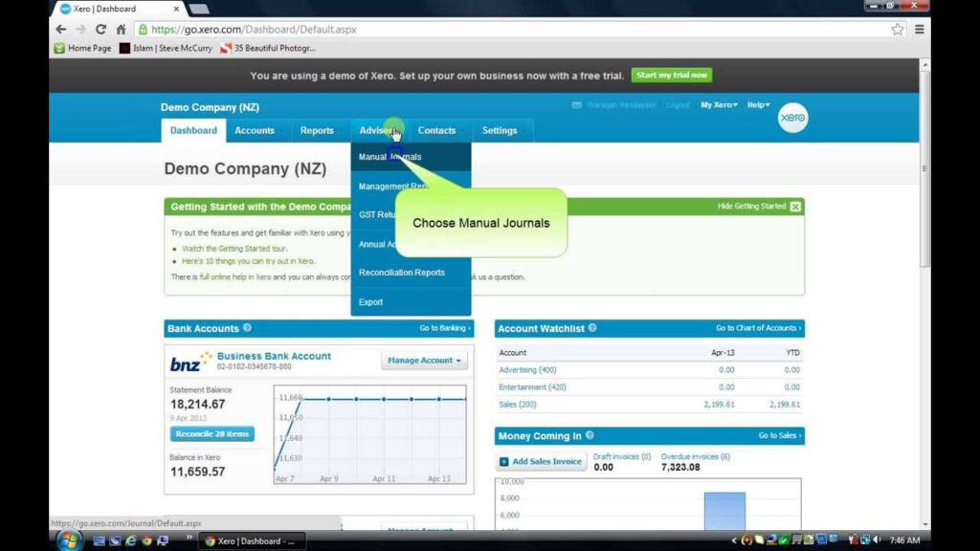Click the blue bar in sales chart

(x=724, y=511)
